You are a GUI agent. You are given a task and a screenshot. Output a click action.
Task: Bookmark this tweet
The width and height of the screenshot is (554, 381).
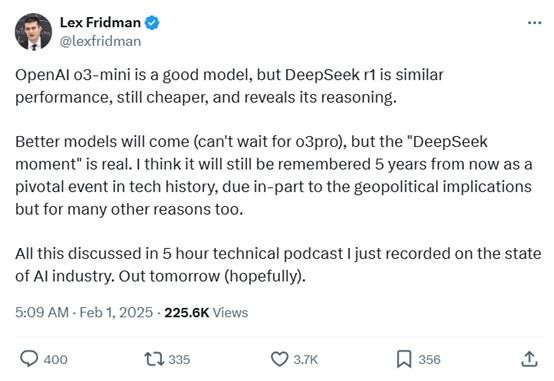click(x=404, y=359)
